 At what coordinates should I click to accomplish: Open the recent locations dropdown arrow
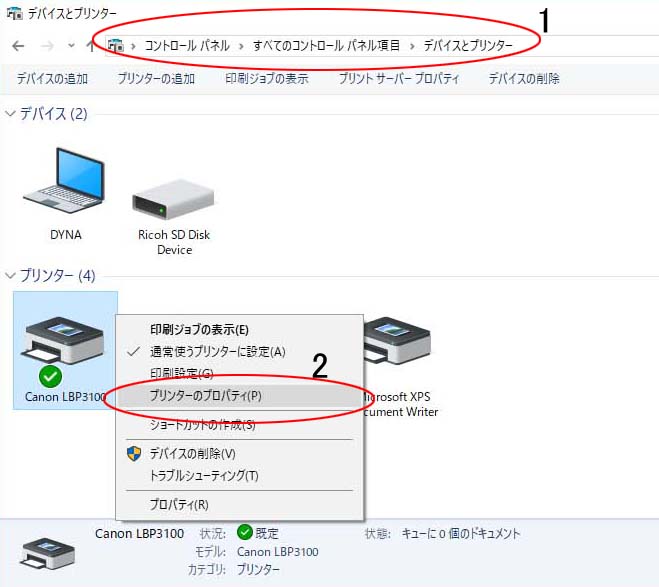(x=71, y=45)
